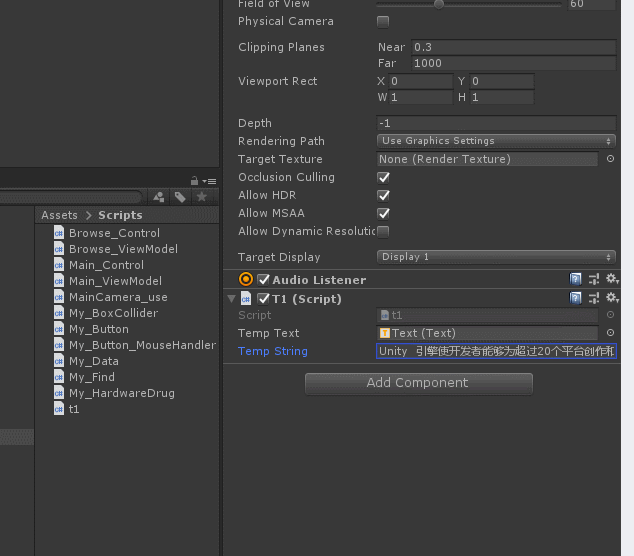Image resolution: width=634 pixels, height=556 pixels.
Task: Select My_BoxCollider script file icon
Action: (59, 313)
